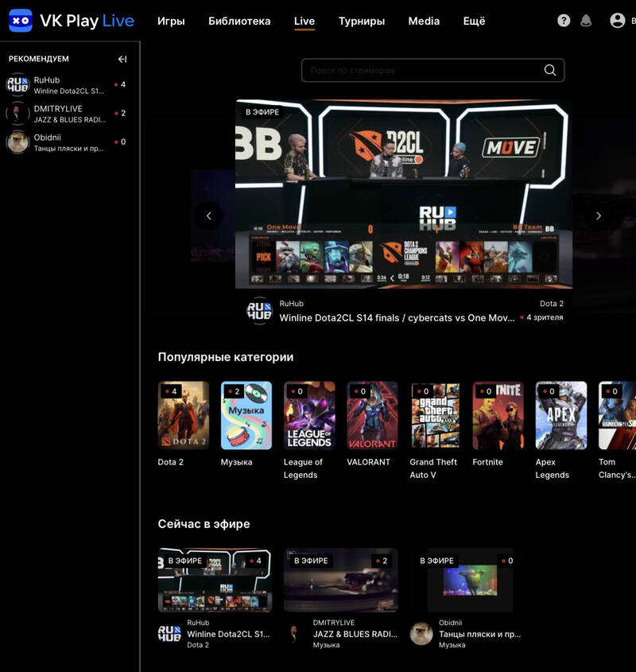Screen dimensions: 636x672
Task: Click the Winline Dota2CL S14 finals title
Action: click(x=397, y=318)
